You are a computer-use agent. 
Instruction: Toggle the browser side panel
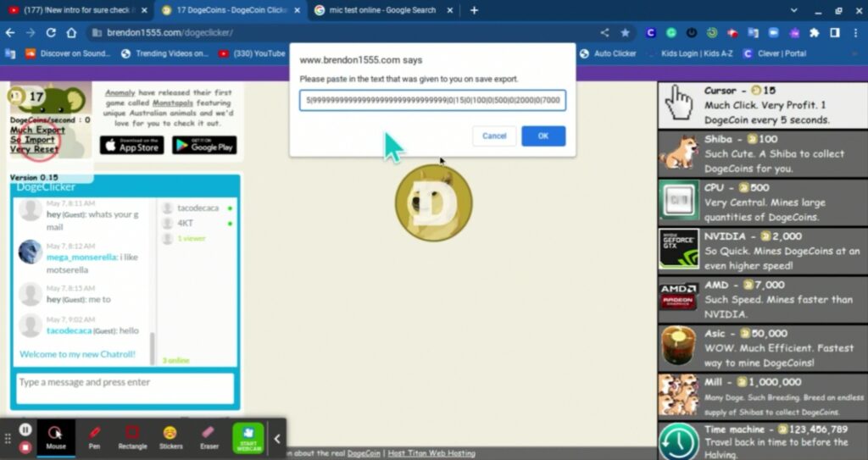[x=835, y=33]
